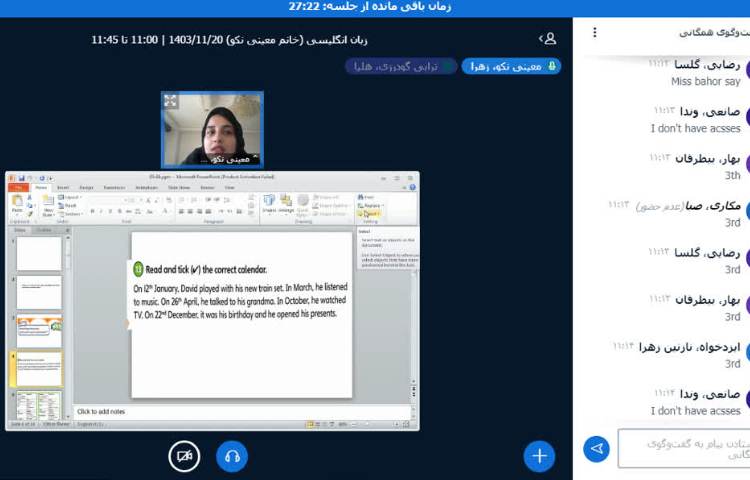Click the fullscreen icon on webcam video
750x480 pixels.
click(x=171, y=101)
